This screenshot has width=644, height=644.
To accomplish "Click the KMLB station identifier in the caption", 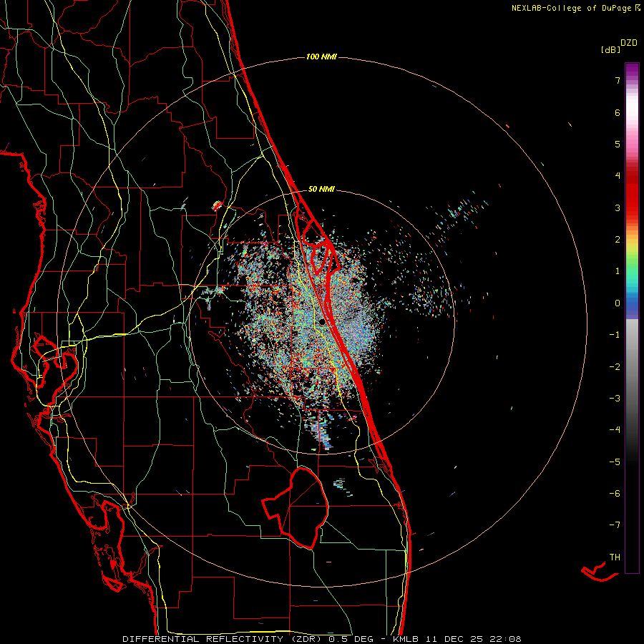I will pos(406,639).
